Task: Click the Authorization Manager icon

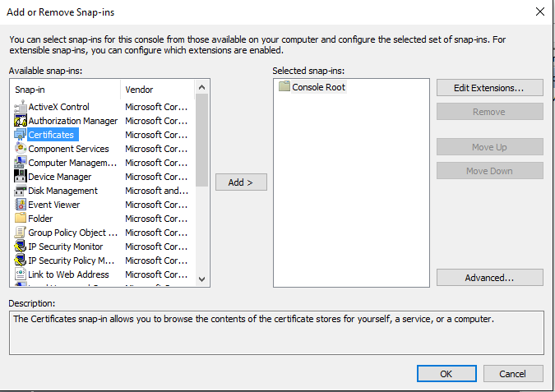Action: click(21, 121)
